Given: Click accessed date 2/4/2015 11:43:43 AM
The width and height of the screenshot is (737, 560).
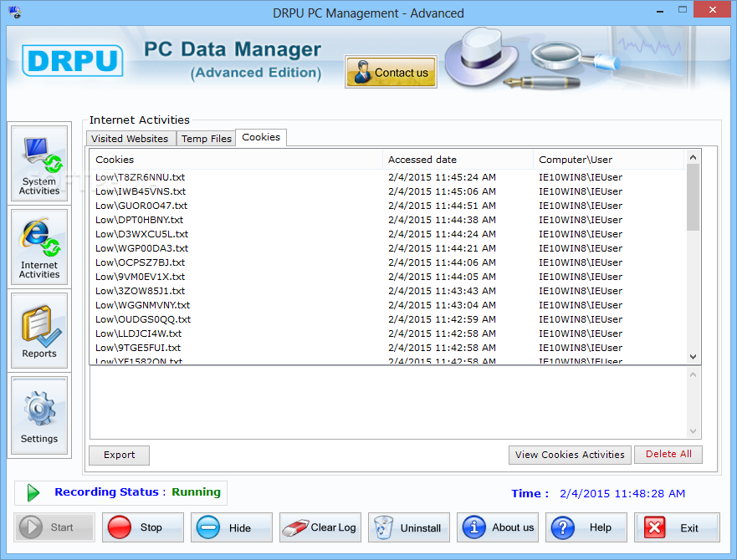Looking at the screenshot, I should coord(442,291).
